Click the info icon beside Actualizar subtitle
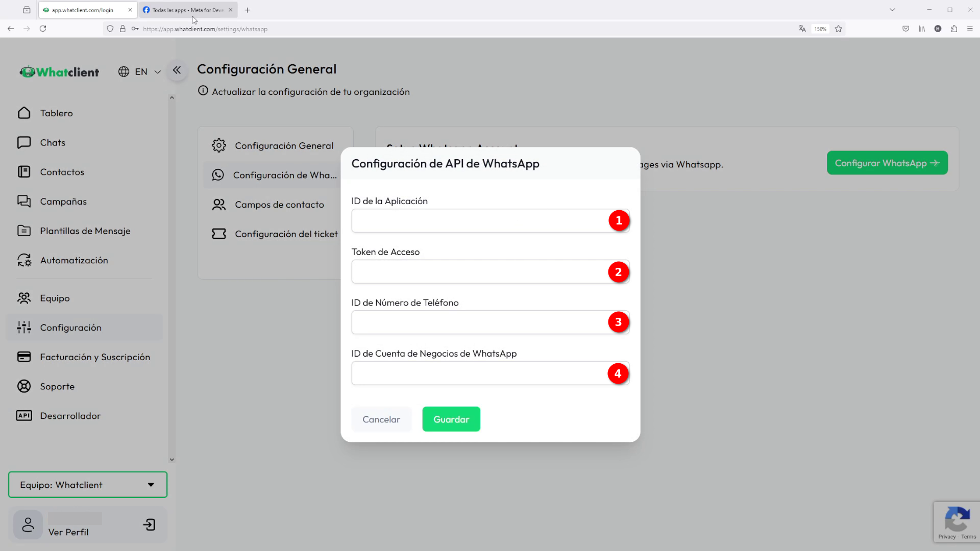The height and width of the screenshot is (551, 980). click(203, 91)
